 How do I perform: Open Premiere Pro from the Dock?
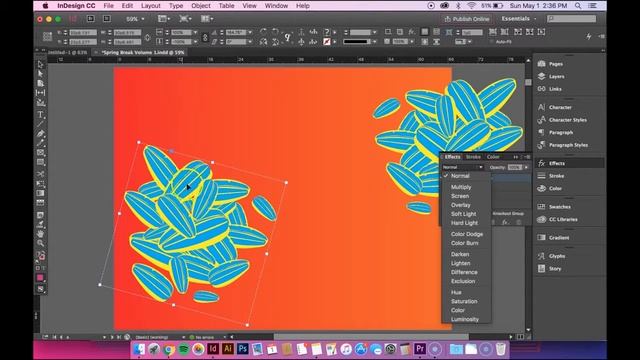point(420,349)
